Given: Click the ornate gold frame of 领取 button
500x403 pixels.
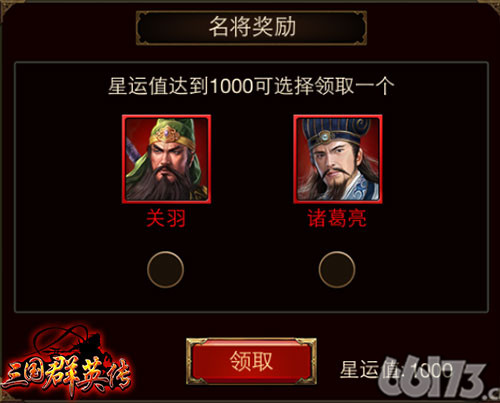Looking at the screenshot, I should point(251,341).
